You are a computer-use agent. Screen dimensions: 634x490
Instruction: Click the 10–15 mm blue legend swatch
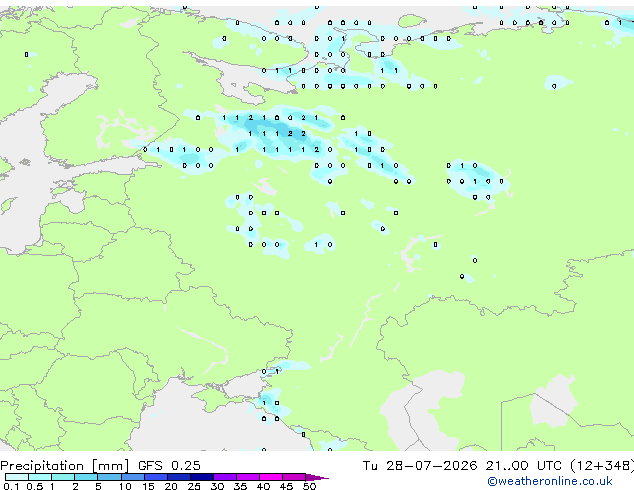click(133, 477)
